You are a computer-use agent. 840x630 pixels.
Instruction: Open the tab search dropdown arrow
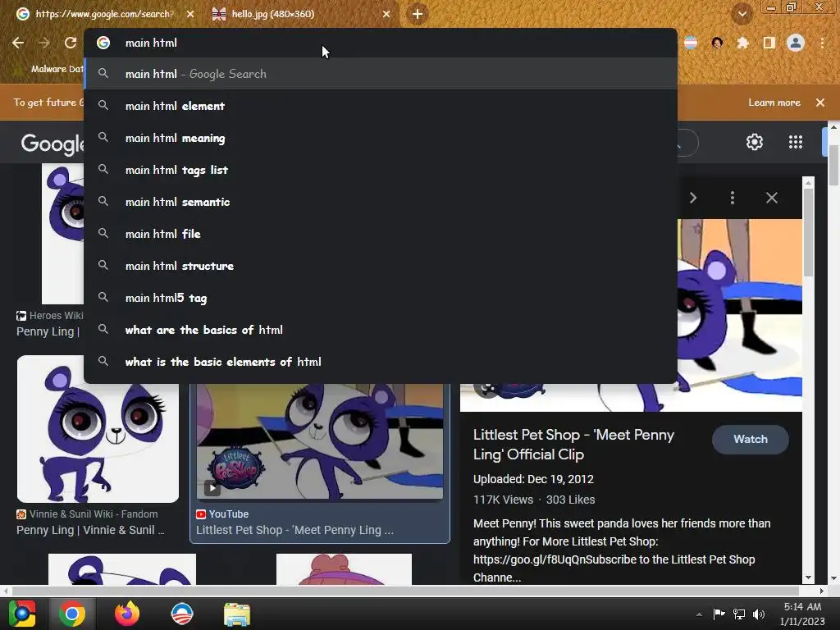tap(742, 14)
